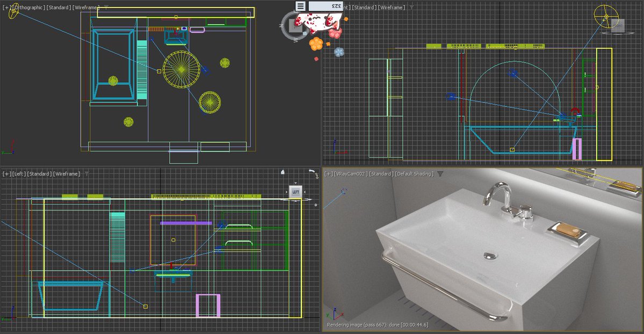Click the 'Rendering image (pass 667)' status text

click(377, 324)
